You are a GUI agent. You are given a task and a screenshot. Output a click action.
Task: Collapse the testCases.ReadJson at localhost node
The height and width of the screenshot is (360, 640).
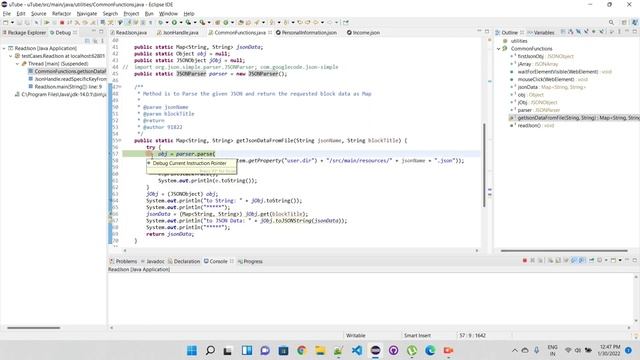11,56
